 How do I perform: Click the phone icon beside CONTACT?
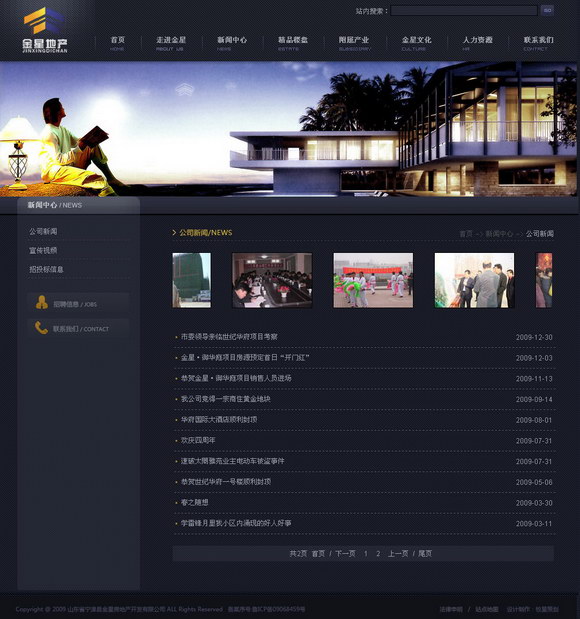click(x=41, y=328)
